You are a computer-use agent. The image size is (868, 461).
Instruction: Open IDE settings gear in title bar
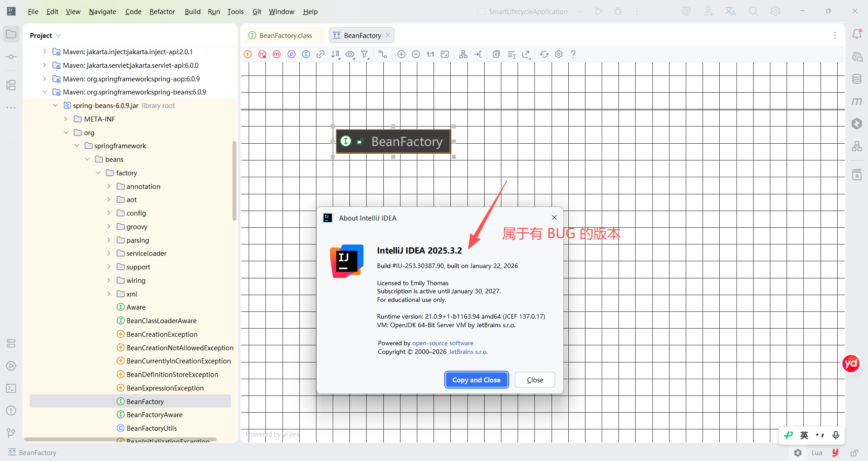(x=775, y=11)
